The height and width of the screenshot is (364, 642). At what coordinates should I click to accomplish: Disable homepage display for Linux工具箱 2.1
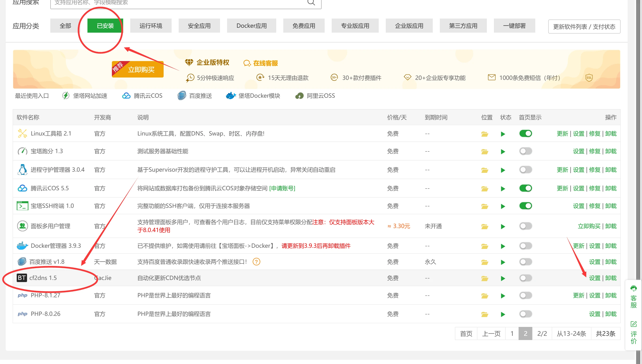(x=526, y=133)
